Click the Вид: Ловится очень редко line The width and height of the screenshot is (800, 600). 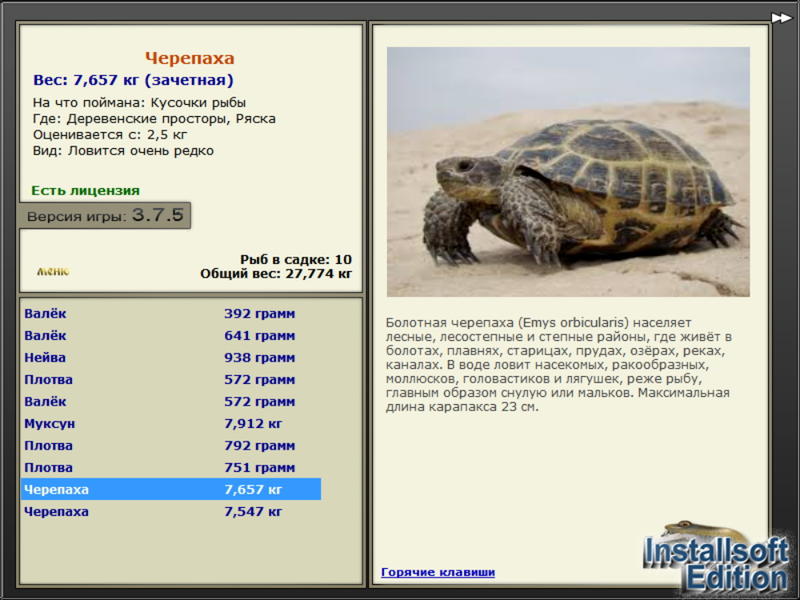[123, 151]
